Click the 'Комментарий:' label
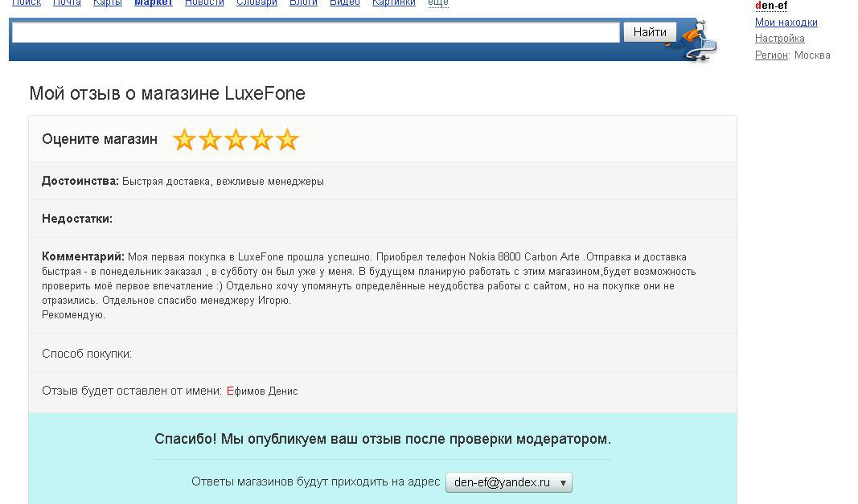Viewport: 858px width, 504px height. point(83,256)
